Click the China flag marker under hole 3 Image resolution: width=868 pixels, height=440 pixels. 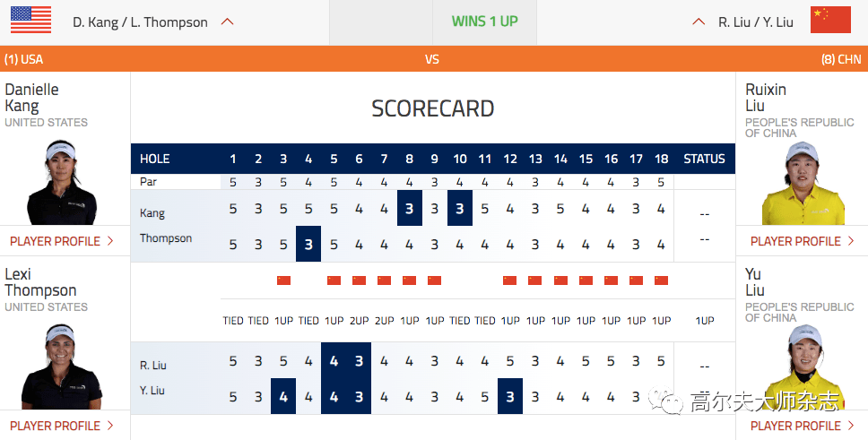[283, 280]
